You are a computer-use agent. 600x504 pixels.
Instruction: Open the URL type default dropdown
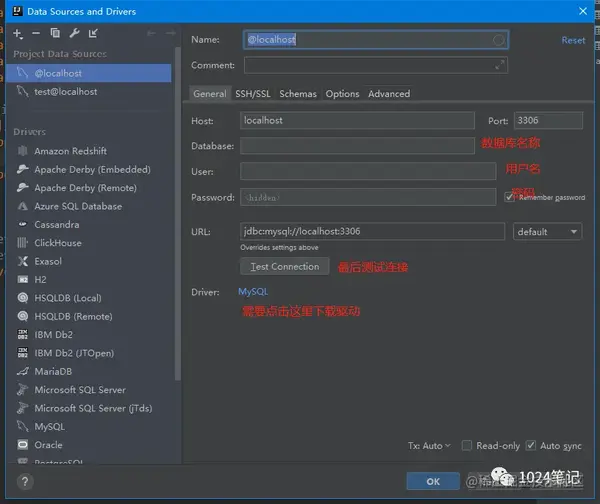coord(547,232)
